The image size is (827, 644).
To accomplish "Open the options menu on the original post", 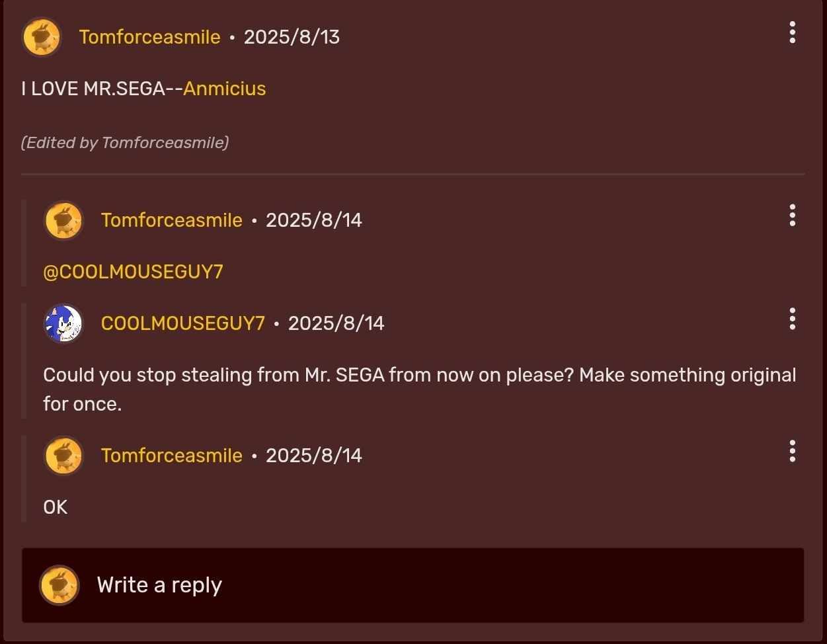I will pos(792,32).
